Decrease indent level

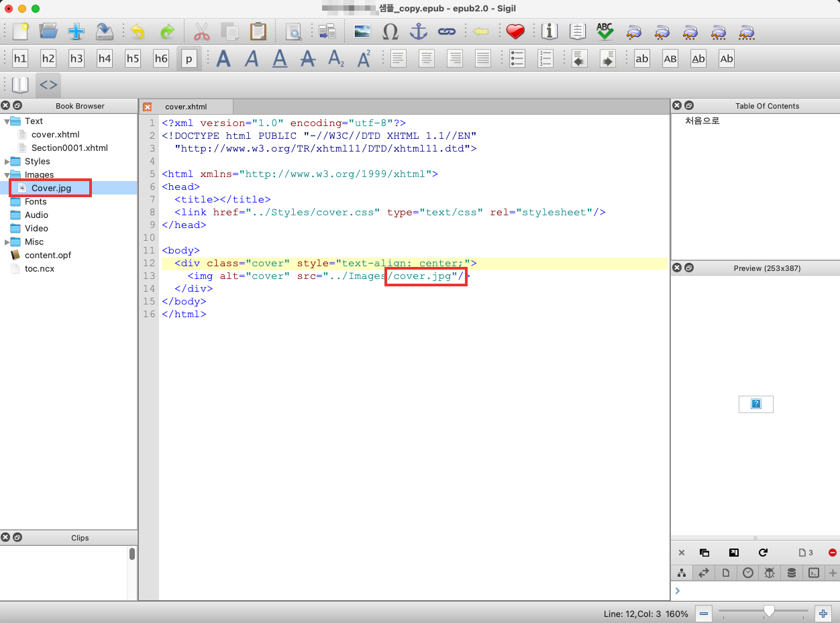pos(580,58)
